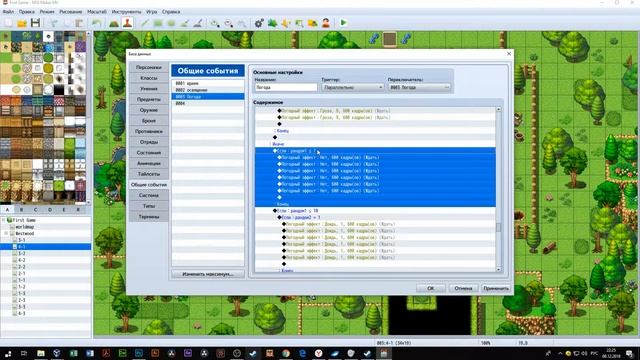Open the Масштаб menu
Image resolution: width=640 pixels, height=360 pixels.
(x=97, y=12)
